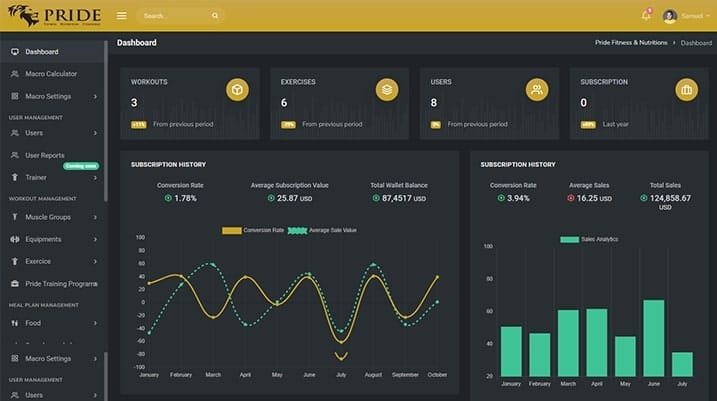Focus the top search input field
717x401 pixels.
(176, 16)
